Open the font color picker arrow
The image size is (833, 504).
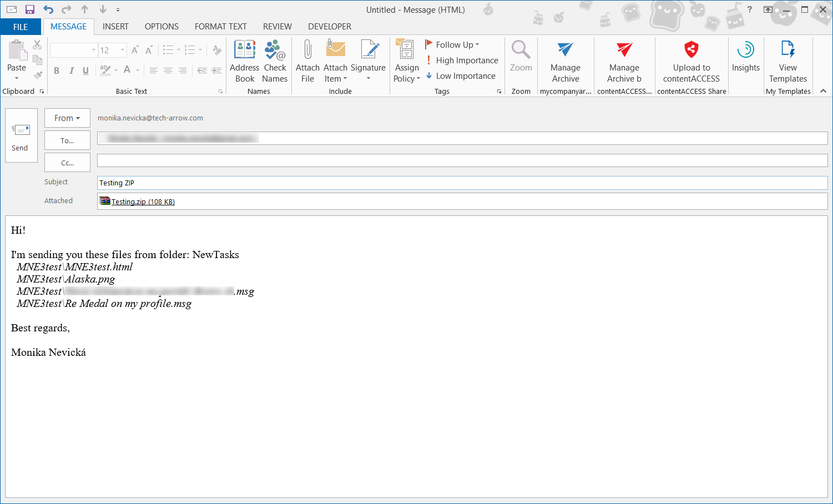tap(138, 70)
